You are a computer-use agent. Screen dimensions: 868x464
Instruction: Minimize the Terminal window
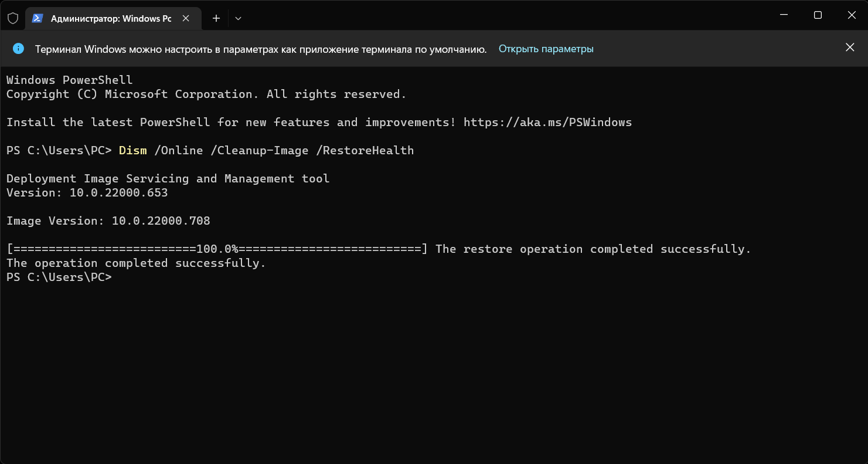784,15
